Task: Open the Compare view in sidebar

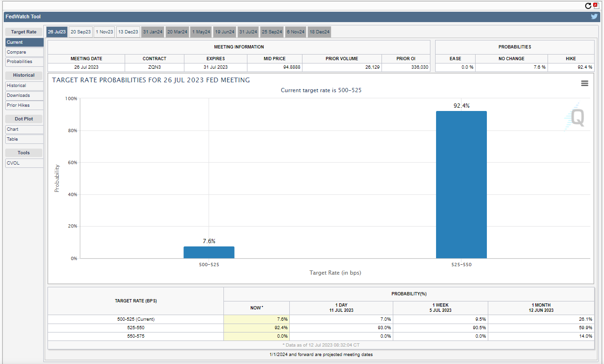Action: (16, 52)
